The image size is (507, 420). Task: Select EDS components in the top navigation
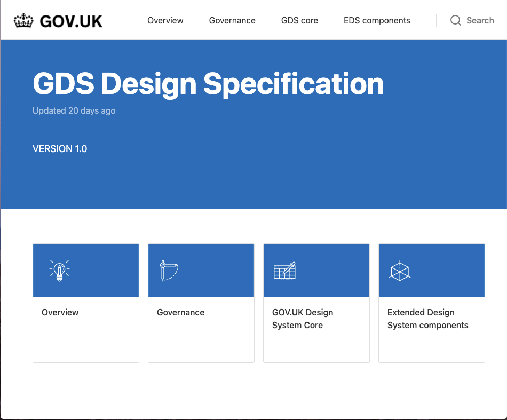tap(377, 21)
